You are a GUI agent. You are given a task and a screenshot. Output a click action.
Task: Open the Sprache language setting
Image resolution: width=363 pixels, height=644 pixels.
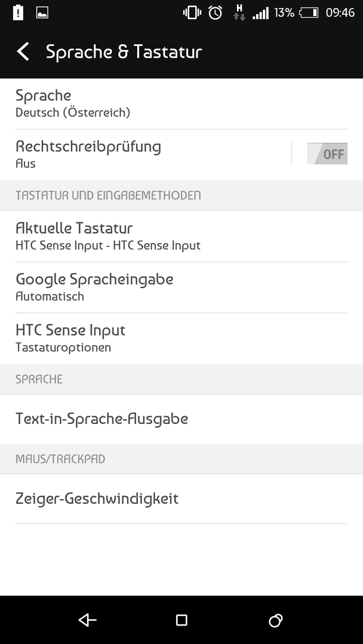click(181, 104)
